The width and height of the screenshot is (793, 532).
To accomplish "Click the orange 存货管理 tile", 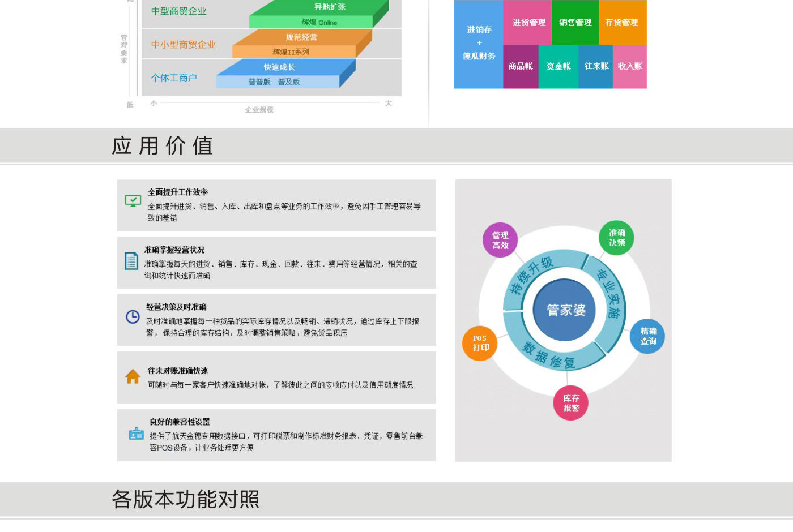I will (623, 23).
